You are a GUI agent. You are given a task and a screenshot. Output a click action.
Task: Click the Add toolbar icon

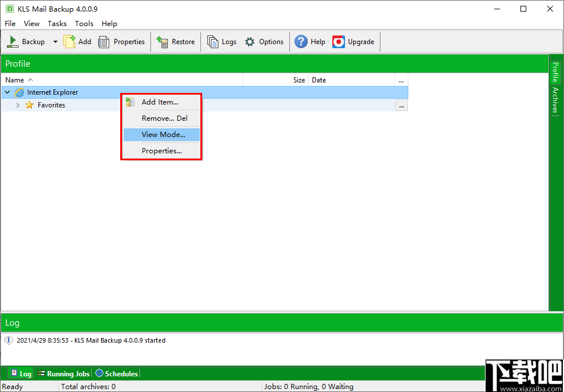point(70,41)
